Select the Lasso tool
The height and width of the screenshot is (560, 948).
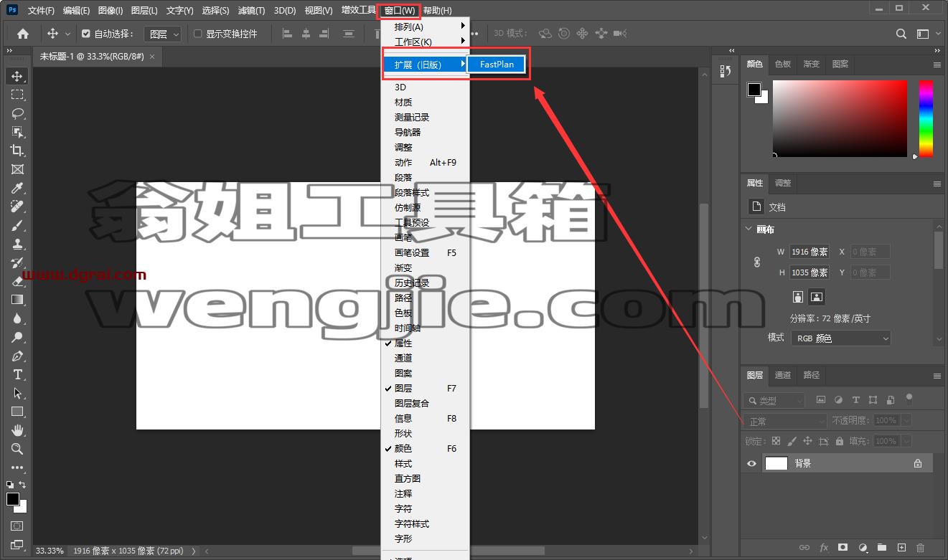(x=17, y=113)
